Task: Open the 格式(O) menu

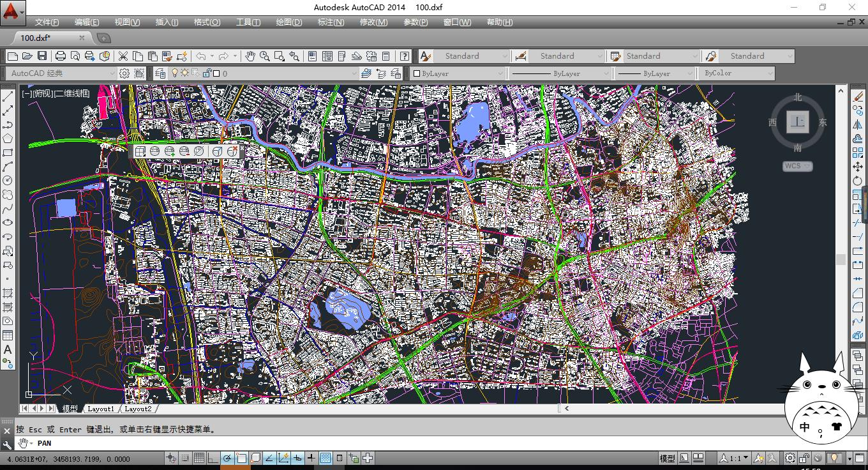Action: [x=207, y=22]
